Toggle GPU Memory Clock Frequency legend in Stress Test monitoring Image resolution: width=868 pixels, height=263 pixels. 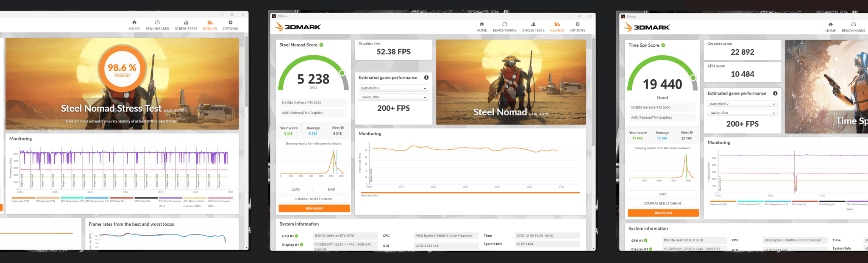[x=195, y=202]
